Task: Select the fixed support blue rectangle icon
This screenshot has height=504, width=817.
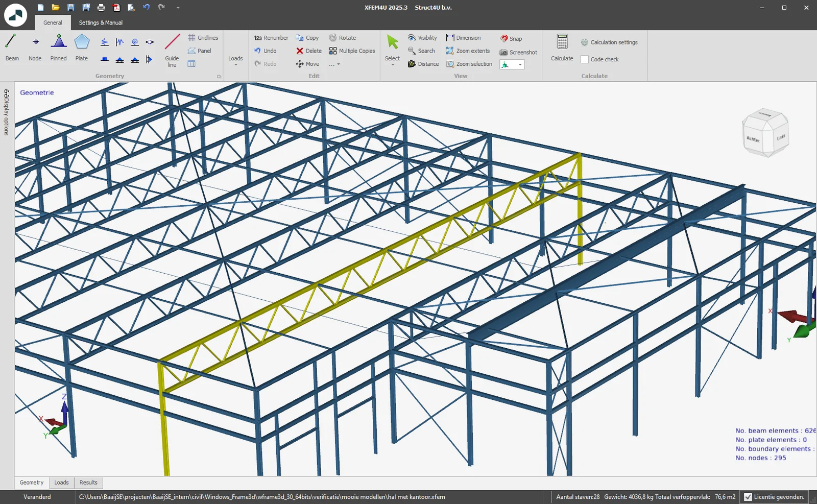Action: 105,60
